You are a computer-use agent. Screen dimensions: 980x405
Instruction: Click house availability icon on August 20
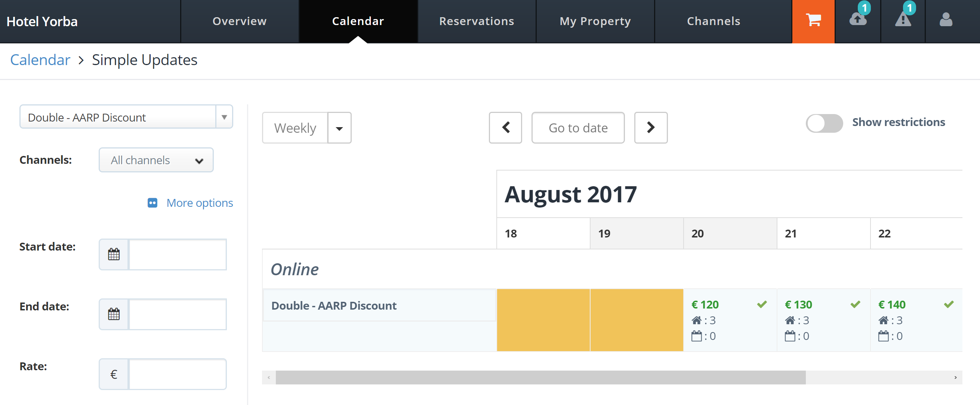click(x=696, y=320)
